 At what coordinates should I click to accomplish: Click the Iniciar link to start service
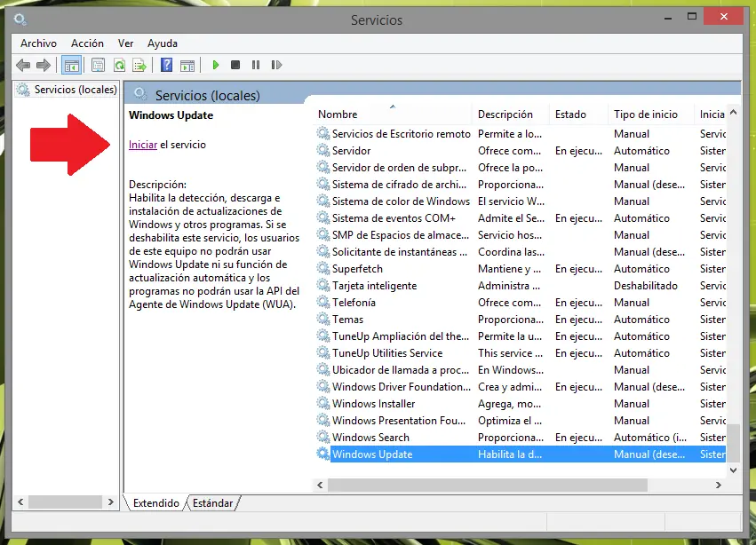[143, 145]
